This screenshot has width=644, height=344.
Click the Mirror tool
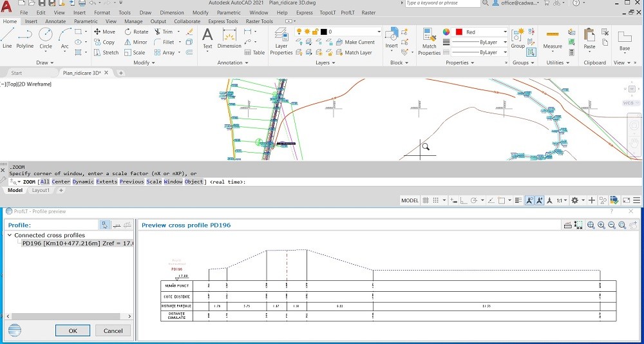click(135, 42)
